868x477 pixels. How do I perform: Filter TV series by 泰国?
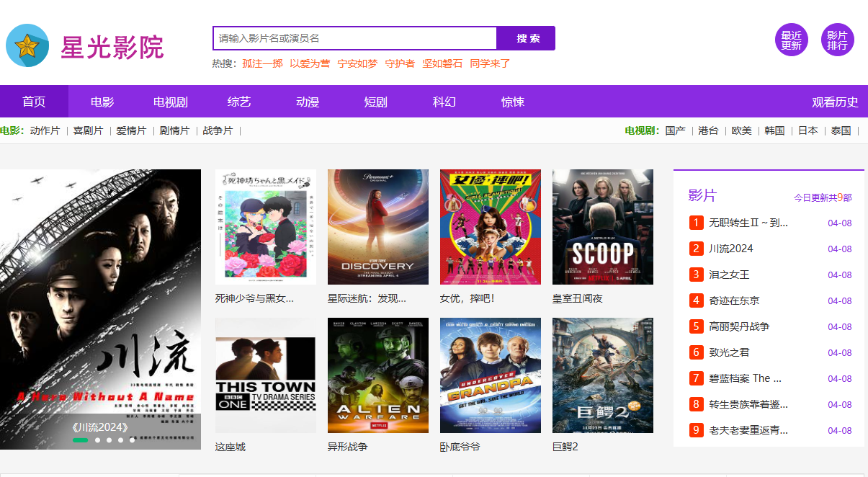(x=841, y=130)
